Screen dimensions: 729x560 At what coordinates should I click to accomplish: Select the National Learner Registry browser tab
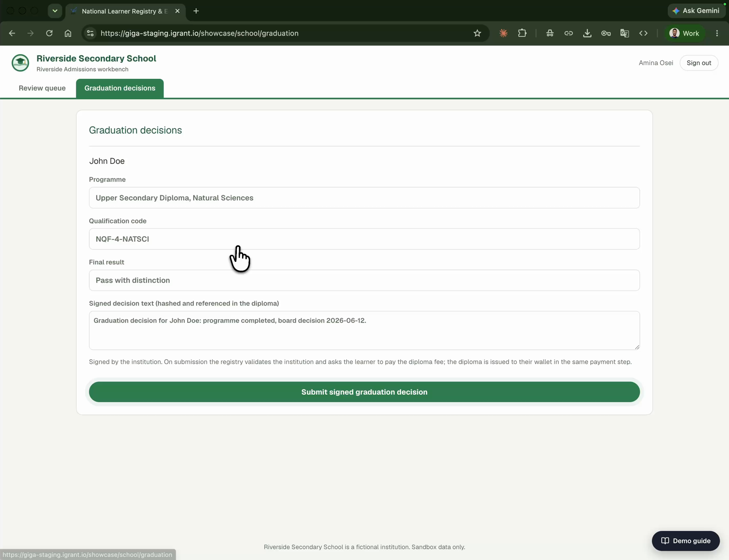(x=125, y=11)
